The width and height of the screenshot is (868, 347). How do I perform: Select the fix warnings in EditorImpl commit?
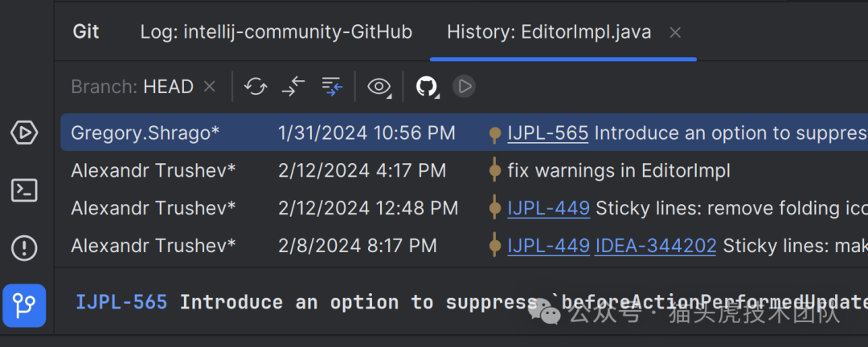(619, 170)
